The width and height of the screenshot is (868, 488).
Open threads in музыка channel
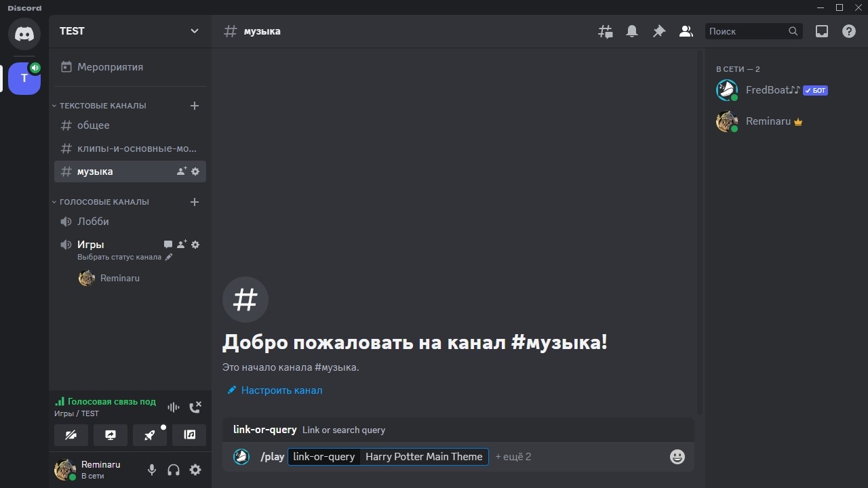click(605, 31)
